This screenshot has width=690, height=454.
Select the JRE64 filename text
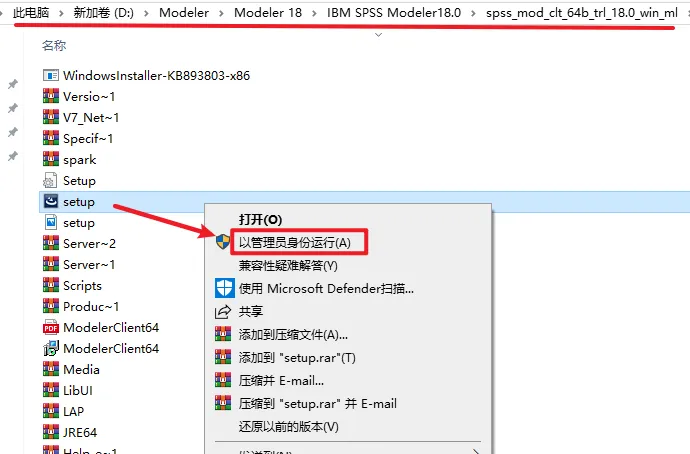point(80,432)
